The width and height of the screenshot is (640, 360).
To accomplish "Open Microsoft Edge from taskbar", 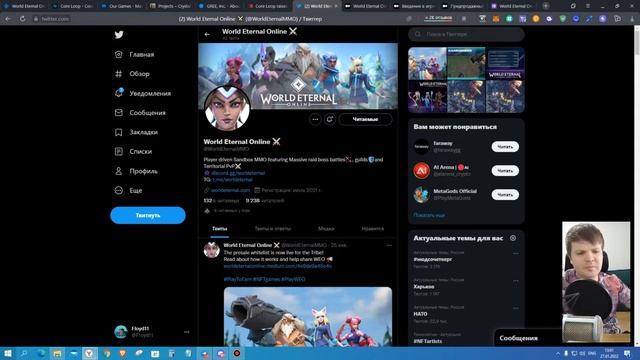I will pos(41,353).
